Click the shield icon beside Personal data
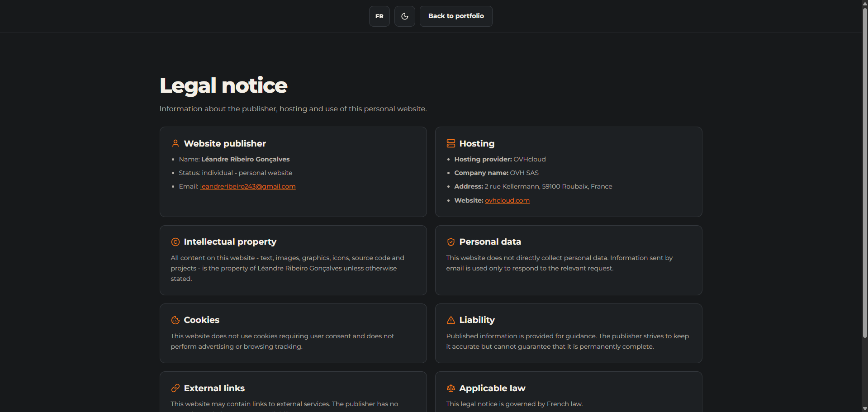Screen dimensions: 868x412 (451, 242)
